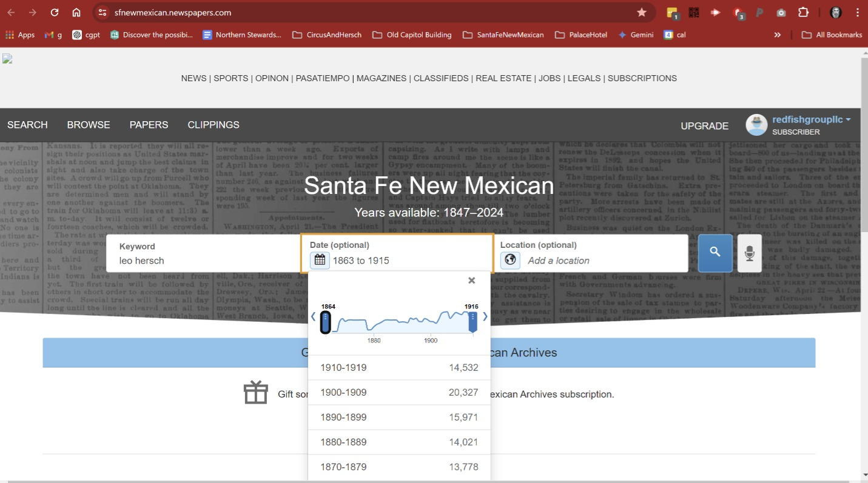Viewport: 868px width, 483px height.
Task: Click the gift box icon
Action: click(256, 393)
